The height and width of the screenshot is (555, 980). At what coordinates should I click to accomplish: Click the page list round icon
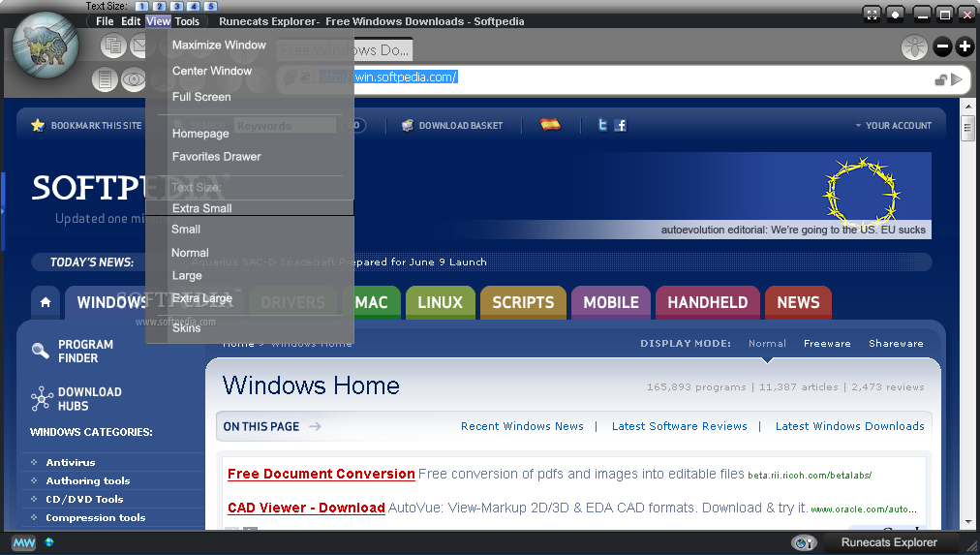point(105,79)
